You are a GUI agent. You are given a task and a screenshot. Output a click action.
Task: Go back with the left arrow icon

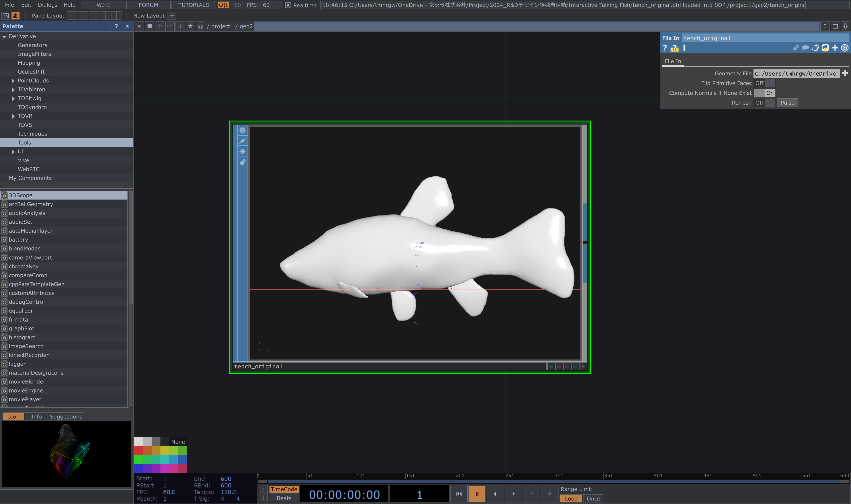[x=160, y=26]
